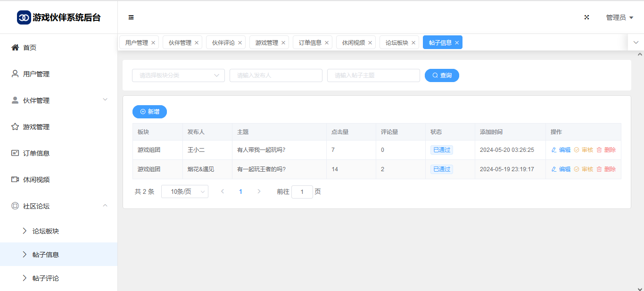644x291 pixels.
Task: Open 帖子评论 in the sidebar
Action: 46,278
